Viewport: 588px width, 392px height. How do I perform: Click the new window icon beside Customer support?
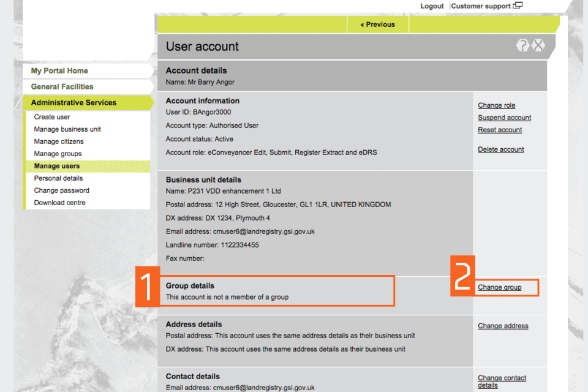pyautogui.click(x=518, y=6)
